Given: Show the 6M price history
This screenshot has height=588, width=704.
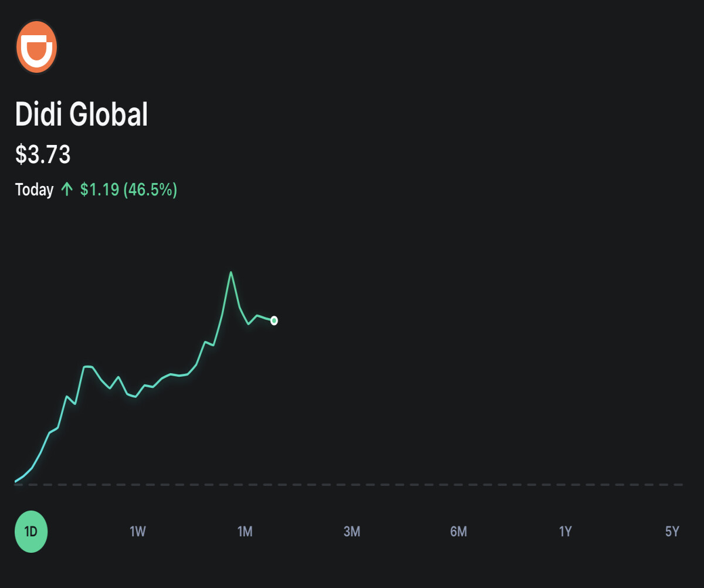Looking at the screenshot, I should coord(458,532).
